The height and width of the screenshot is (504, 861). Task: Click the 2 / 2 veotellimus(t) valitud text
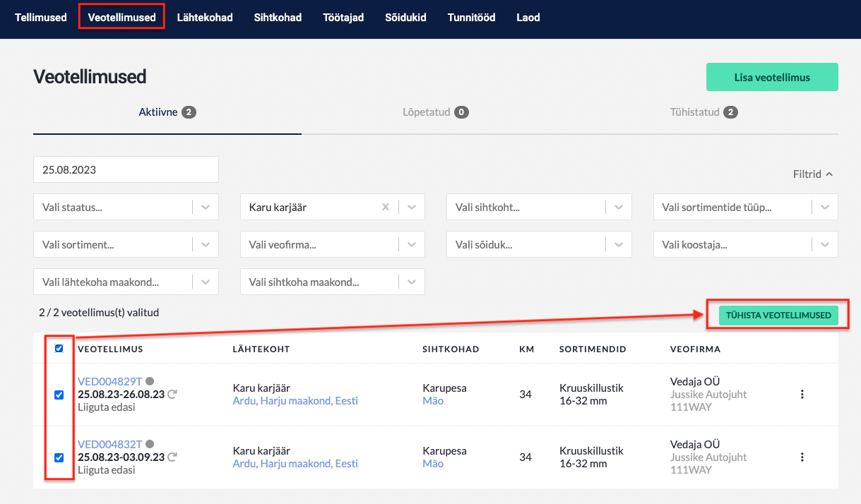(99, 311)
